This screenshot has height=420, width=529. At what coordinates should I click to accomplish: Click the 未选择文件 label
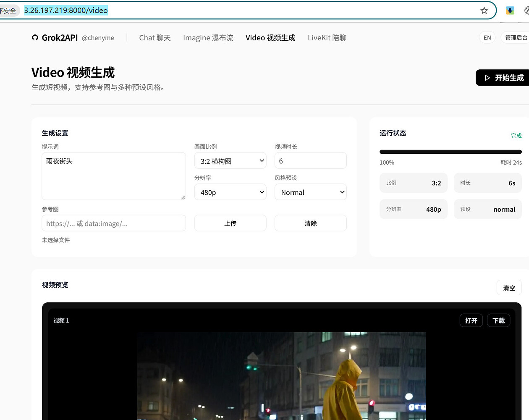[56, 240]
